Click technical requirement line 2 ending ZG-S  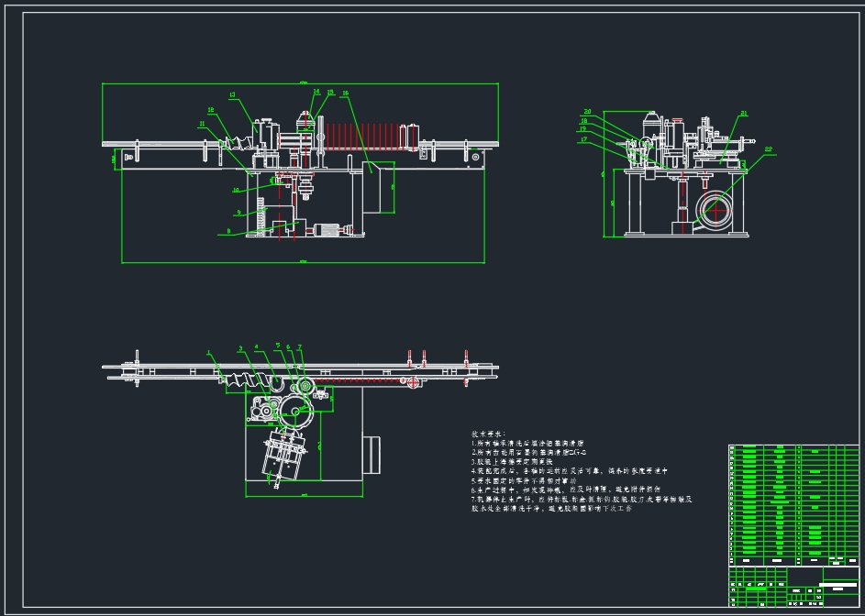pos(529,453)
